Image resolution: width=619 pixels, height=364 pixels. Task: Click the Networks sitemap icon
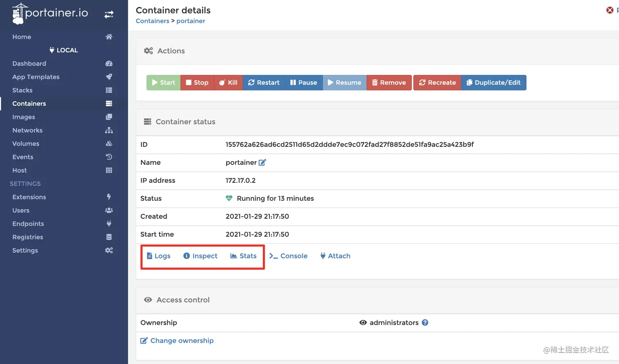click(x=109, y=130)
